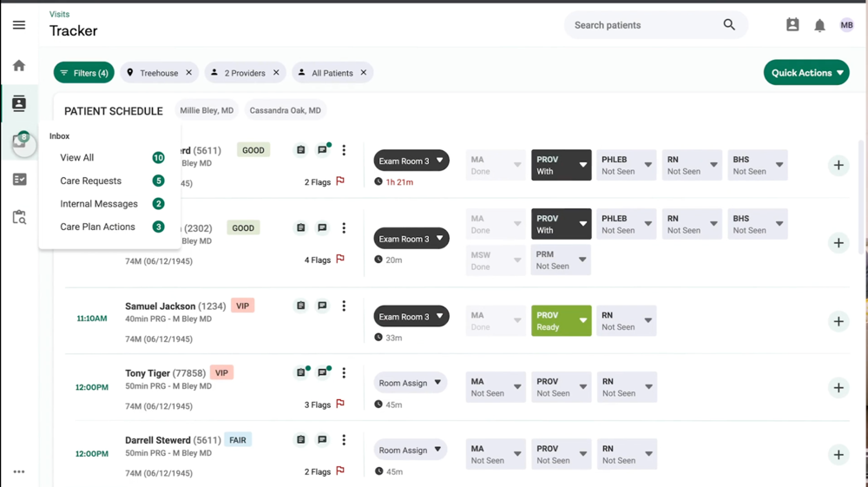Open Tony Tiger's chat messages icon

click(322, 373)
